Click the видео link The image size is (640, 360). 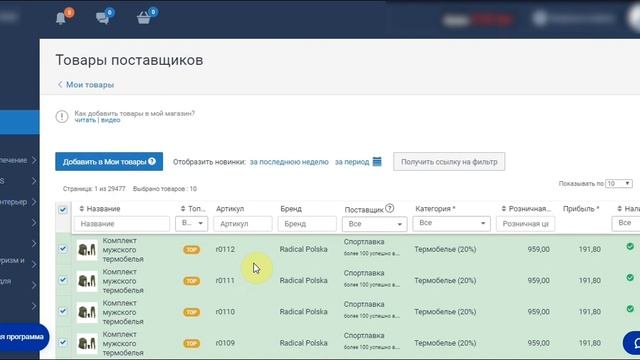[x=111, y=120]
